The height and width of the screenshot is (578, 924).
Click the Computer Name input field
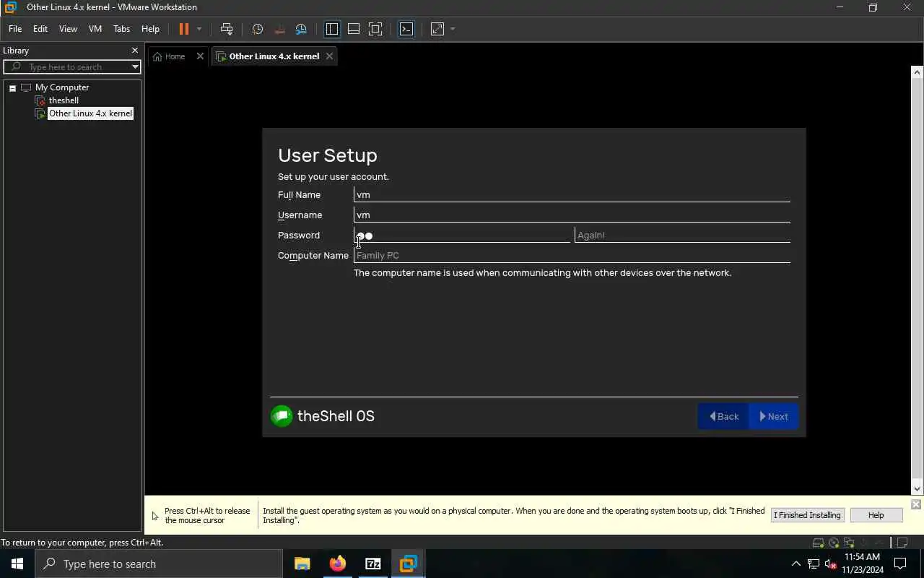pos(572,255)
